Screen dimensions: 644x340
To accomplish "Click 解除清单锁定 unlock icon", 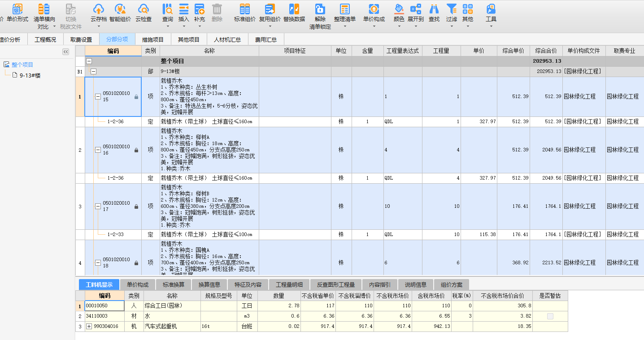I will pyautogui.click(x=320, y=9).
